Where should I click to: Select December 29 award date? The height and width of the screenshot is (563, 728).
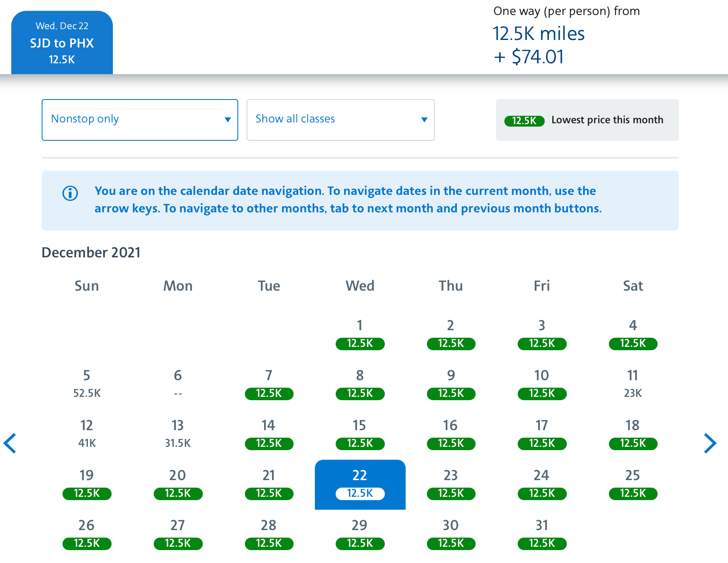click(360, 534)
